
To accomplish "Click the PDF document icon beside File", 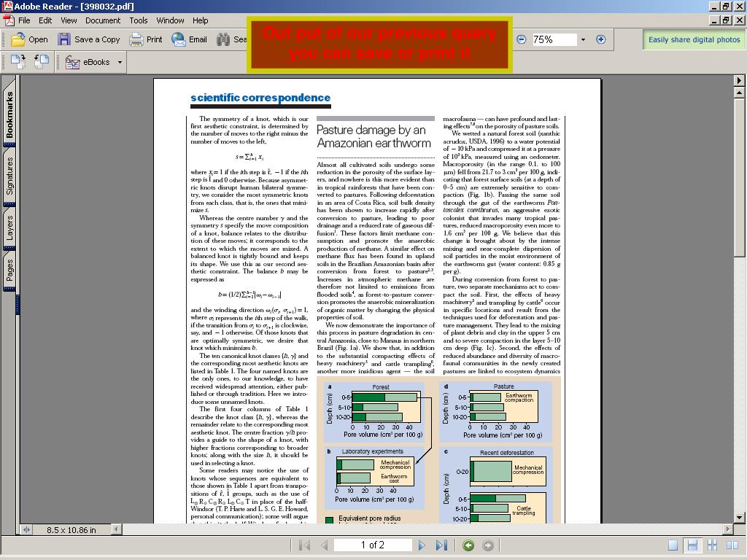I will [8, 20].
